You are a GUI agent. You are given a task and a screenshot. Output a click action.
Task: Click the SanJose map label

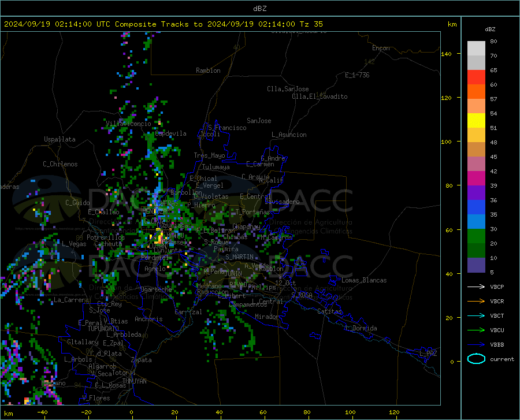point(259,121)
